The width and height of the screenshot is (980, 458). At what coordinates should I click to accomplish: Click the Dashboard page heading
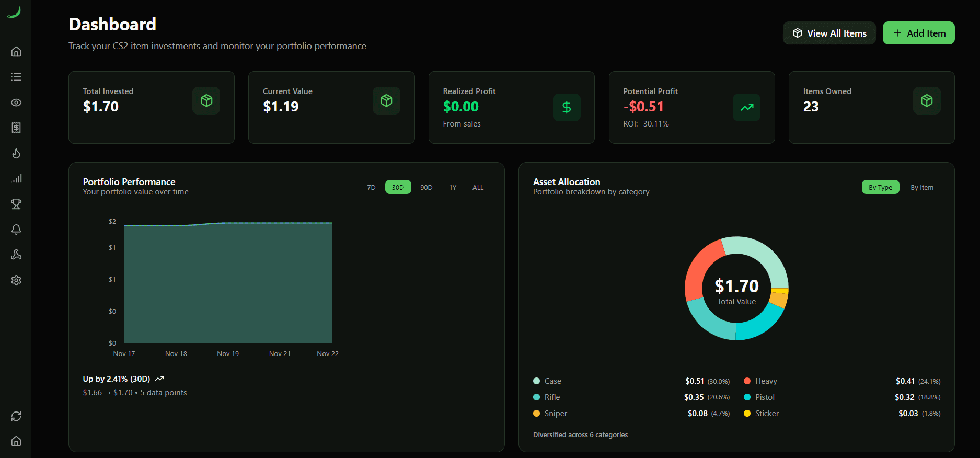click(112, 24)
